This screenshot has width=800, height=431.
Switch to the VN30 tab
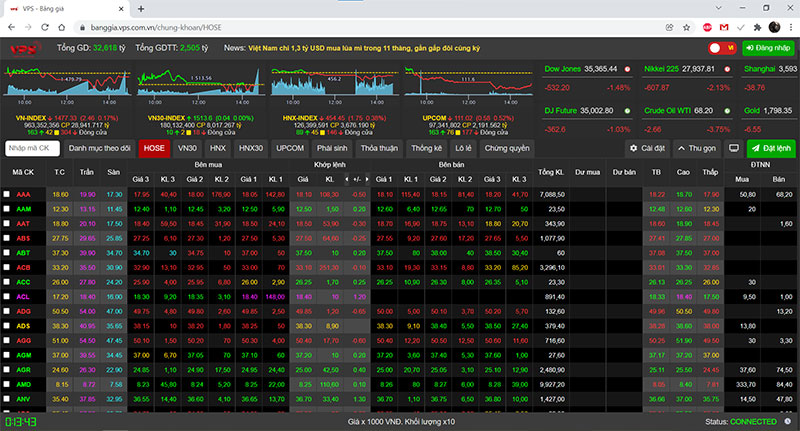[x=187, y=148]
